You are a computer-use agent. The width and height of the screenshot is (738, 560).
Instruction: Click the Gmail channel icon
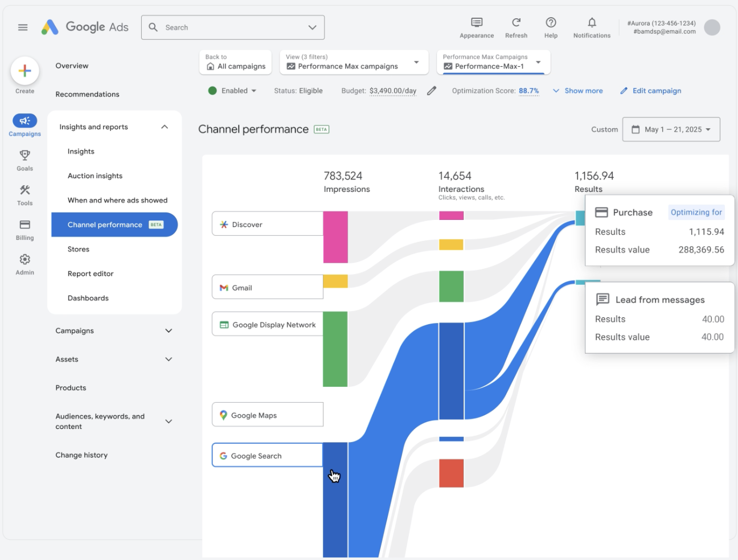tap(224, 288)
